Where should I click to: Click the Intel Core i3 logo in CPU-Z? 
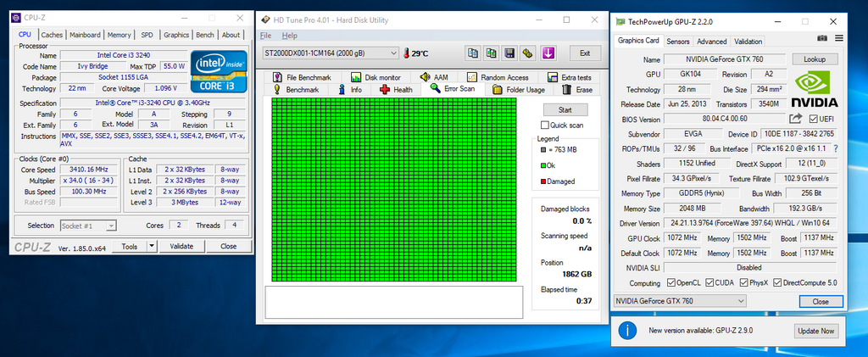click(219, 71)
